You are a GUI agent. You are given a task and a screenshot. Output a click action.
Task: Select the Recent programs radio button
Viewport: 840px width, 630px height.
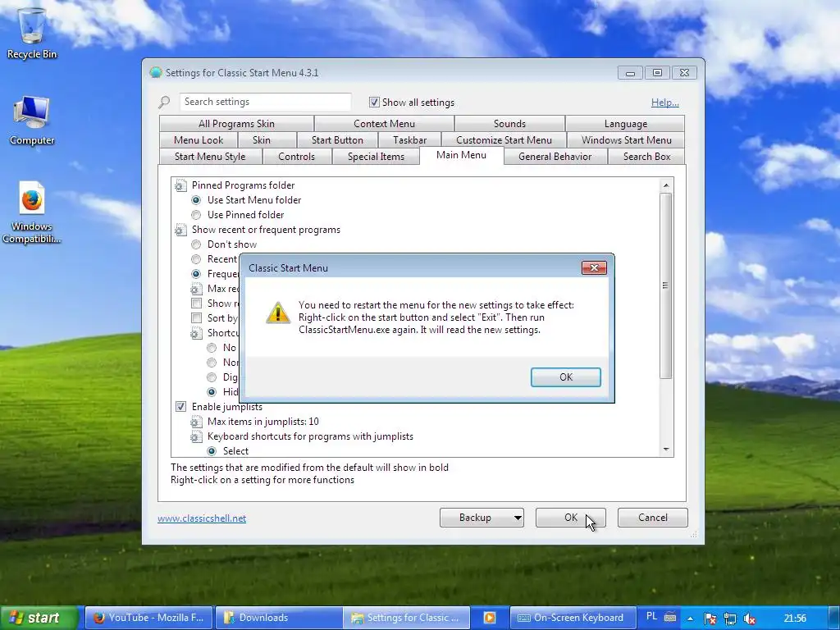click(196, 259)
